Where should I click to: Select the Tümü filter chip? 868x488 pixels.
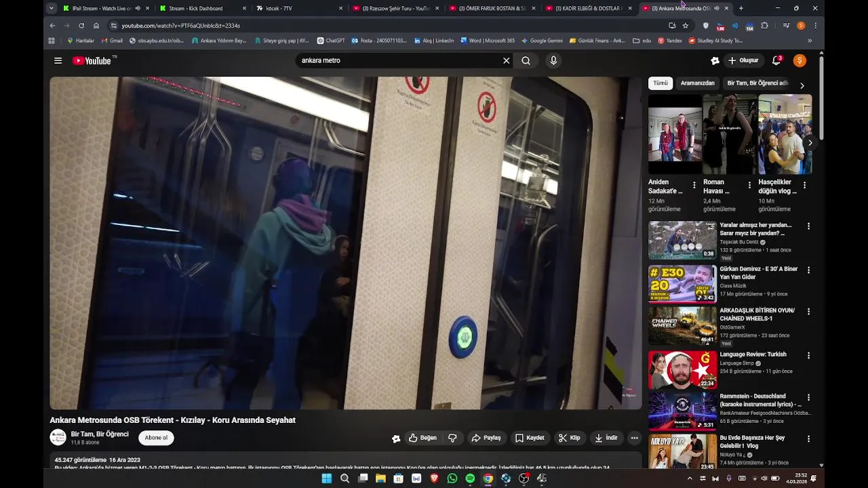coord(660,83)
